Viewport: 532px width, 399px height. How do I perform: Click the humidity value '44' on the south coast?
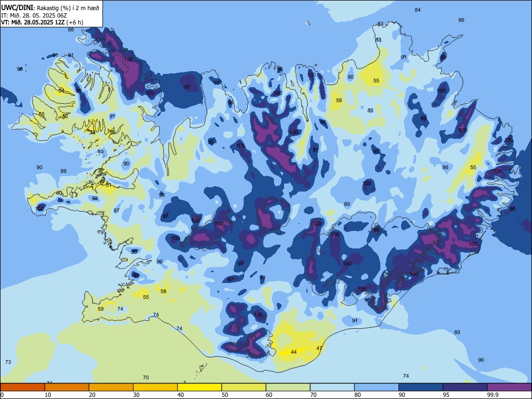pyautogui.click(x=294, y=352)
